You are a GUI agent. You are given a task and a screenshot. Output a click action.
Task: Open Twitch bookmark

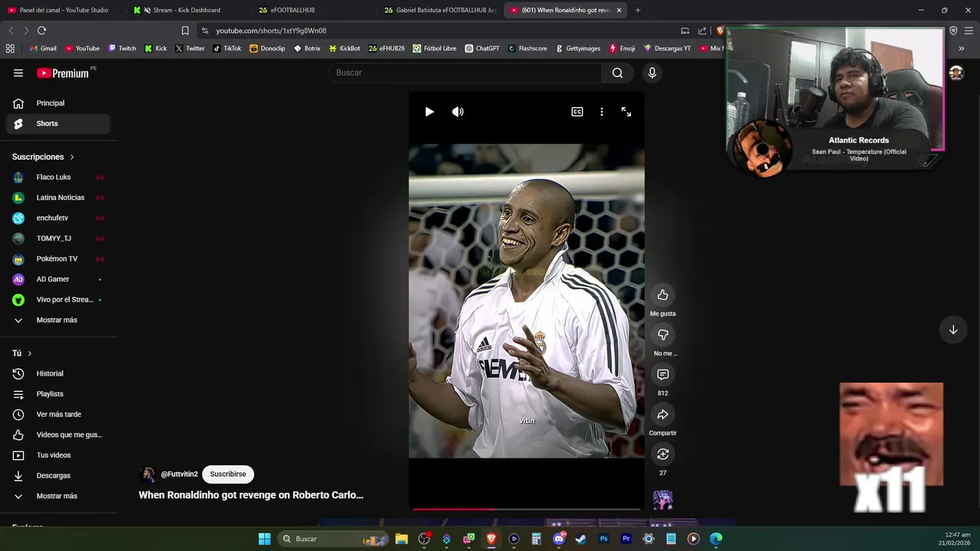[x=122, y=48]
